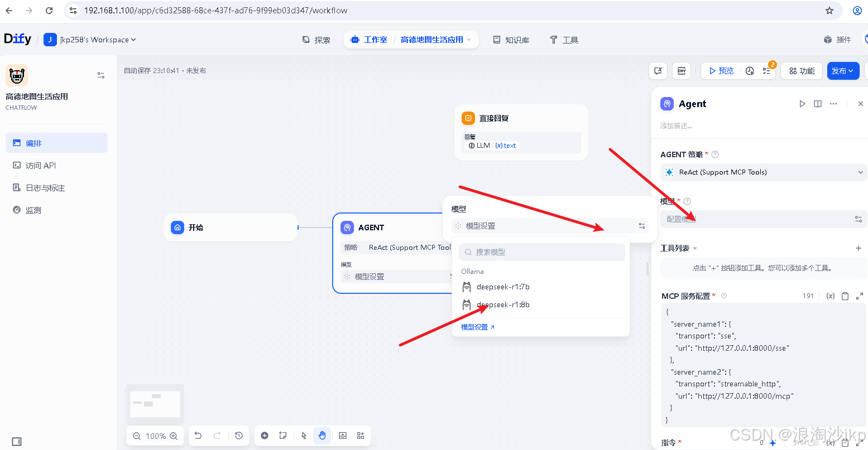Run the Agent node single step
Image resolution: width=868 pixels, height=450 pixels.
(802, 104)
